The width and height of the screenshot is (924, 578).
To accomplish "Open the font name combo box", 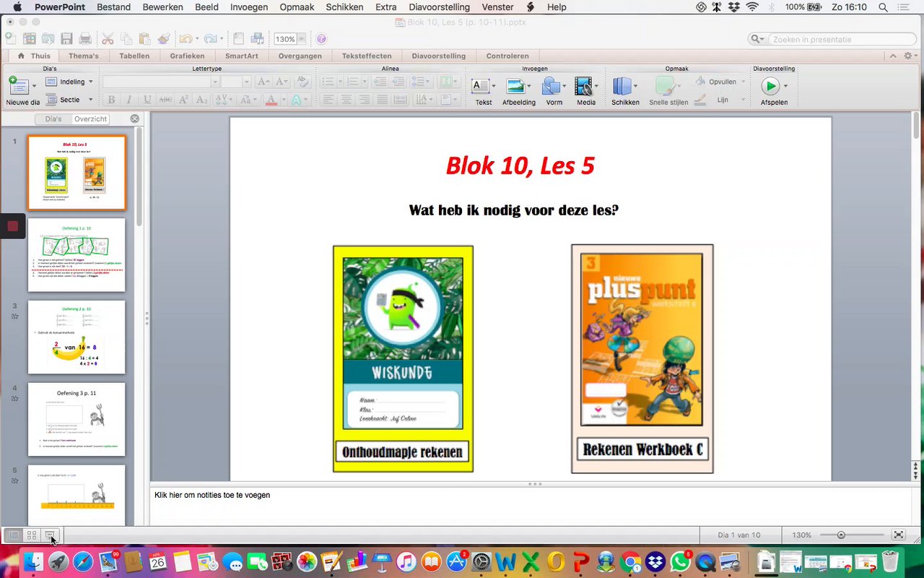I will pos(160,82).
